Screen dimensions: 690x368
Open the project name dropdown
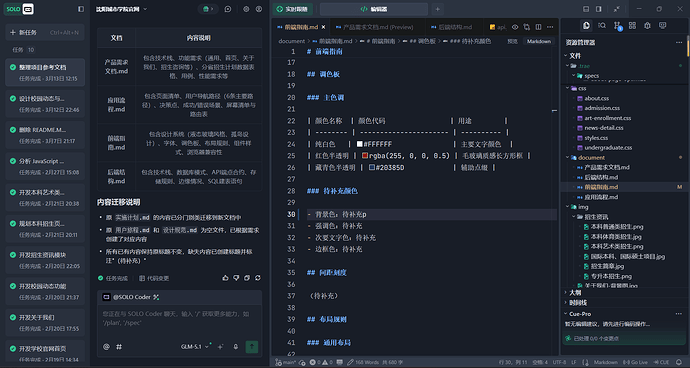121,9
